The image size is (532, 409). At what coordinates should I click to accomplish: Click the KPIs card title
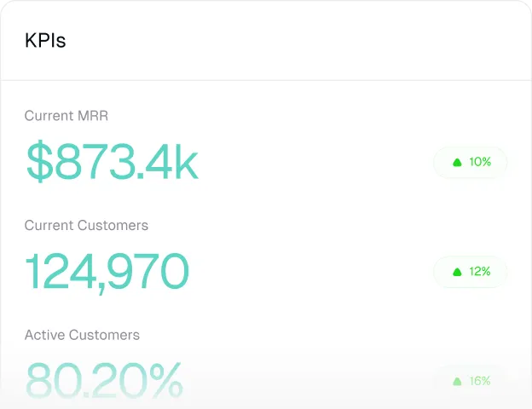click(45, 41)
